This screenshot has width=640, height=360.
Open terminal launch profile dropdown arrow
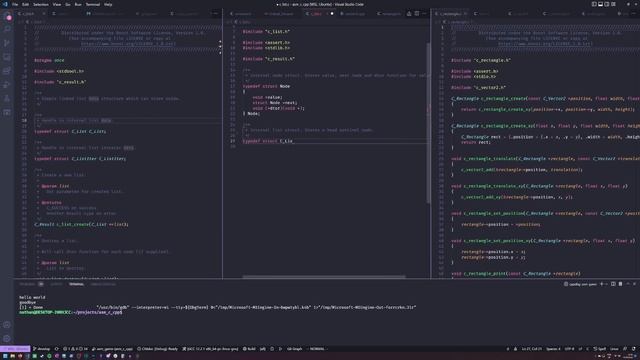[x=606, y=284]
